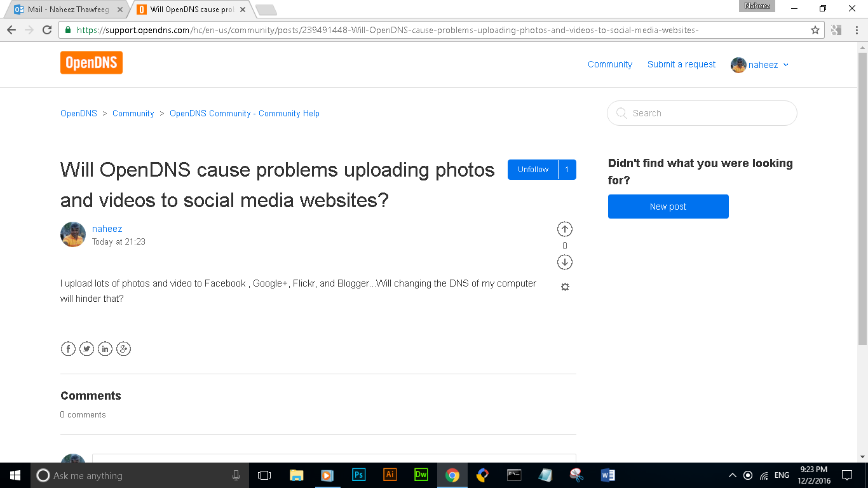Share post on LinkedIn icon
Image resolution: width=868 pixels, height=488 pixels.
tap(105, 348)
